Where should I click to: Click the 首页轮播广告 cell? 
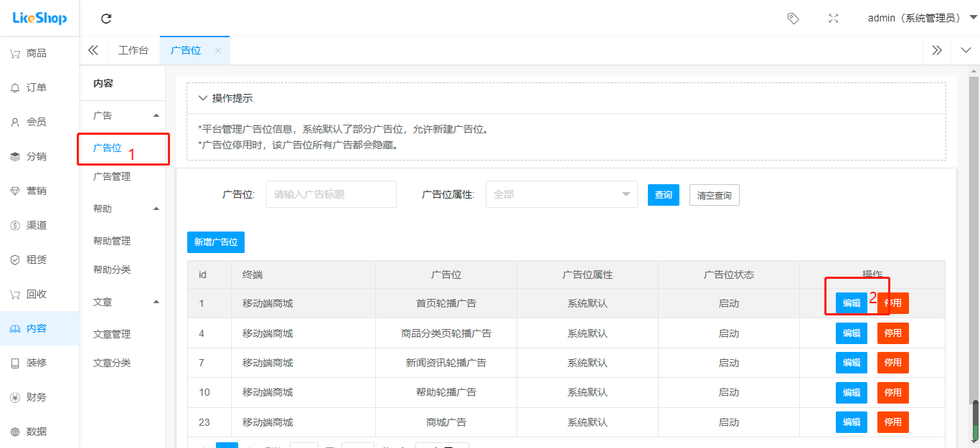point(446,303)
